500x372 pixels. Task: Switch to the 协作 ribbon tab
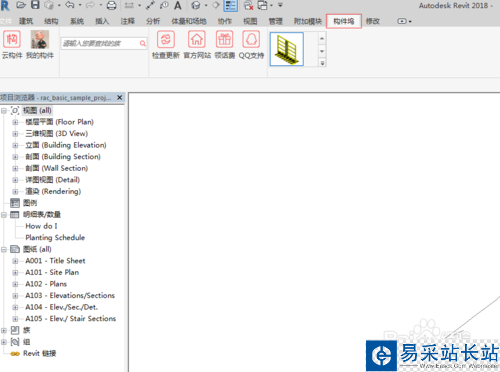click(x=225, y=21)
